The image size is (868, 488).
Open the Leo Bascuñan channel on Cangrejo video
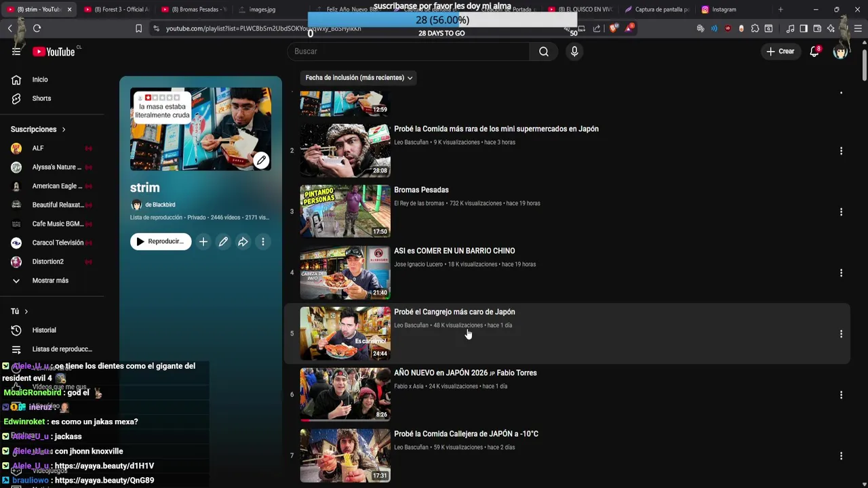pos(411,325)
